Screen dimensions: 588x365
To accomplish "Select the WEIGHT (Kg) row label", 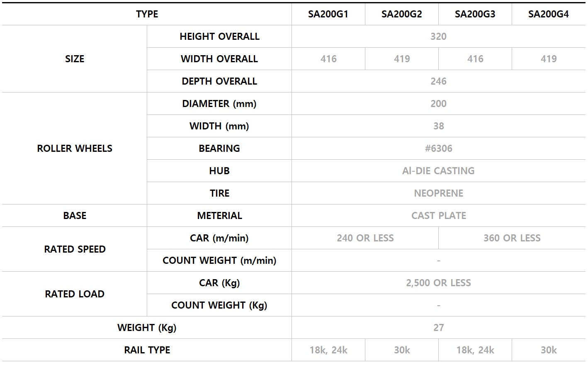I will click(147, 328).
